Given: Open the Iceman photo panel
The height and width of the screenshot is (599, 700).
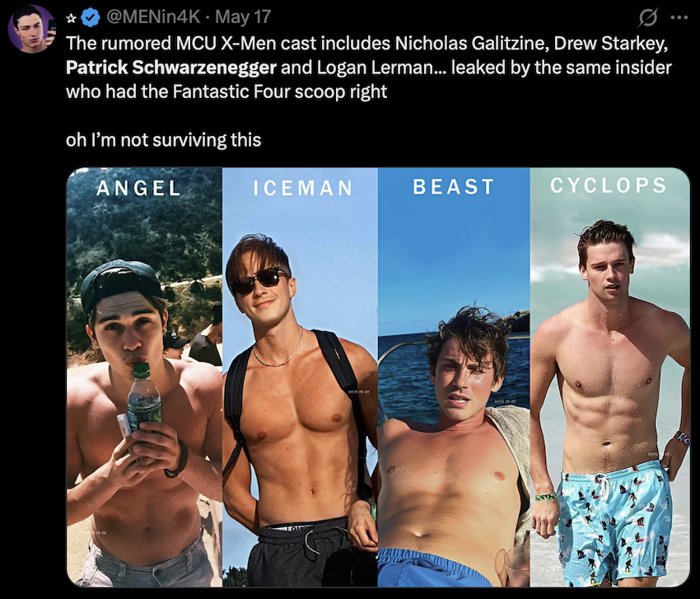Looking at the screenshot, I should tap(300, 377).
